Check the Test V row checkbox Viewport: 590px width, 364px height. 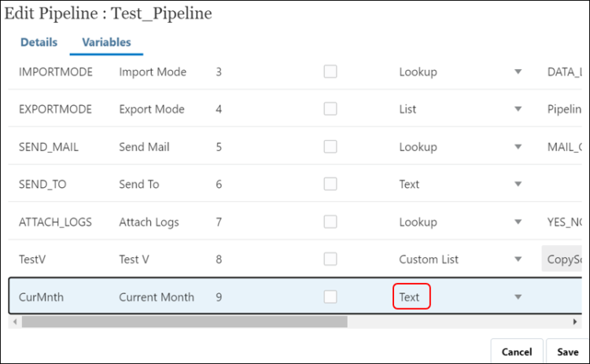330,259
